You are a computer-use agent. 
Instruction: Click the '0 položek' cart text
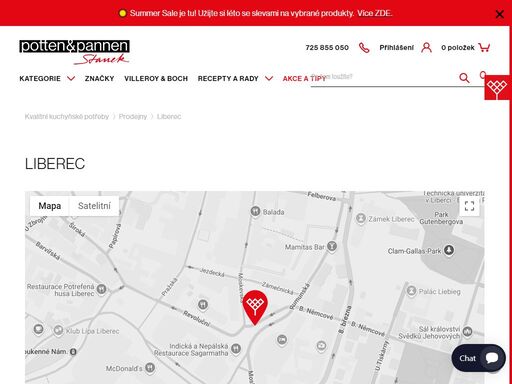(x=458, y=48)
